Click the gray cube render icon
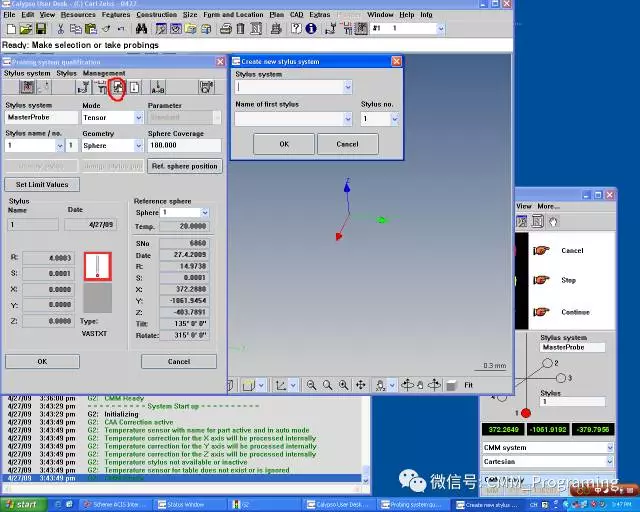This screenshot has height=512, width=640. pyautogui.click(x=451, y=385)
